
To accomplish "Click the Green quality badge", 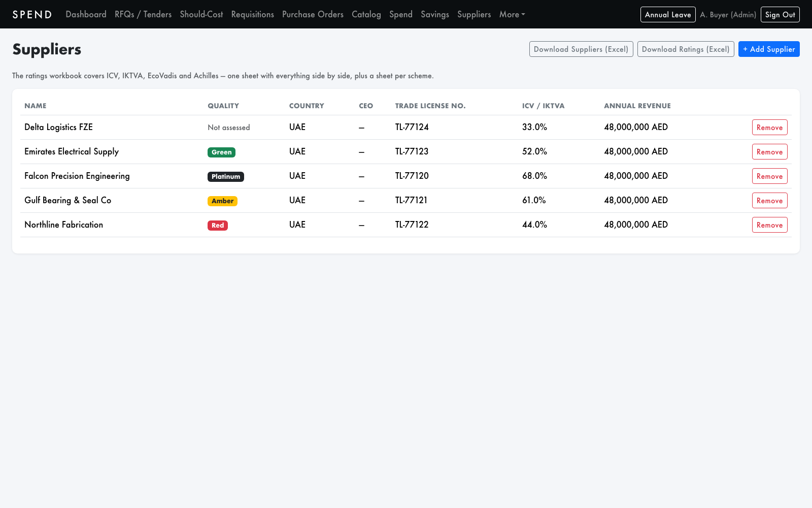I will pyautogui.click(x=221, y=152).
